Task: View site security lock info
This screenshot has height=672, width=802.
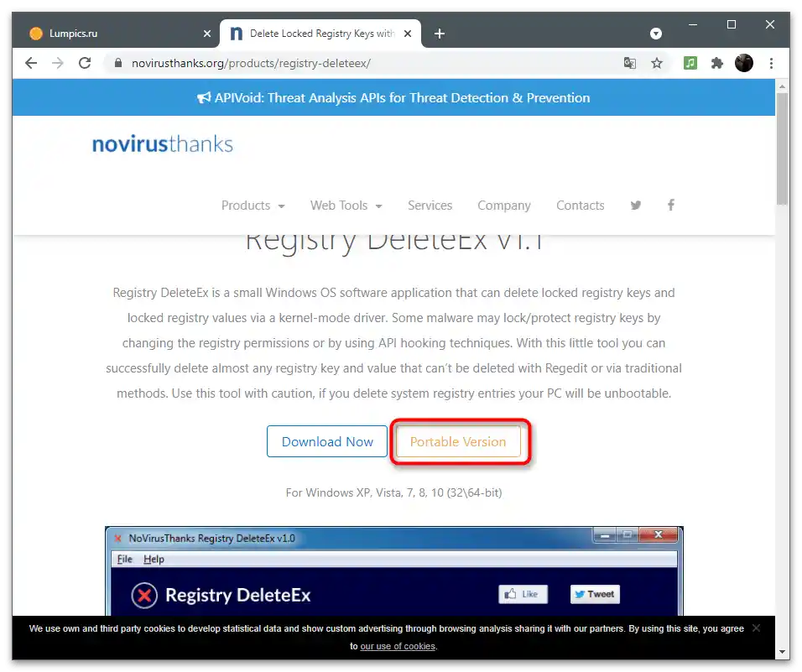Action: pos(118,63)
